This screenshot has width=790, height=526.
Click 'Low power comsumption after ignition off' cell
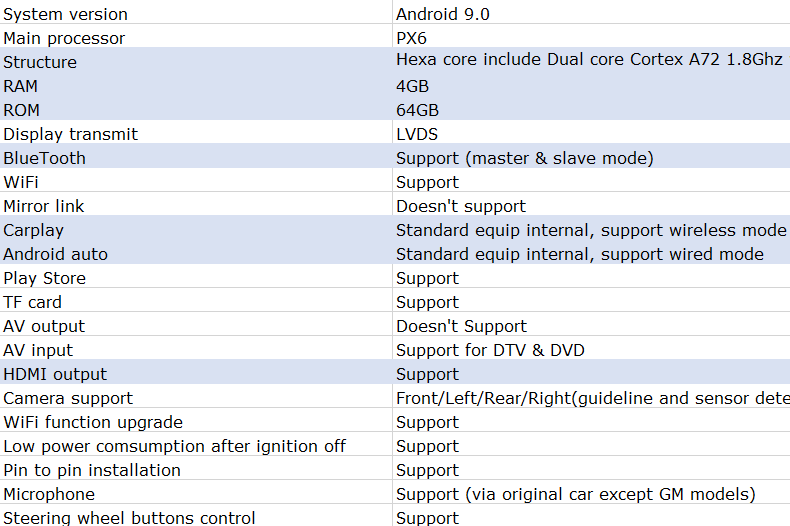pyautogui.click(x=174, y=446)
